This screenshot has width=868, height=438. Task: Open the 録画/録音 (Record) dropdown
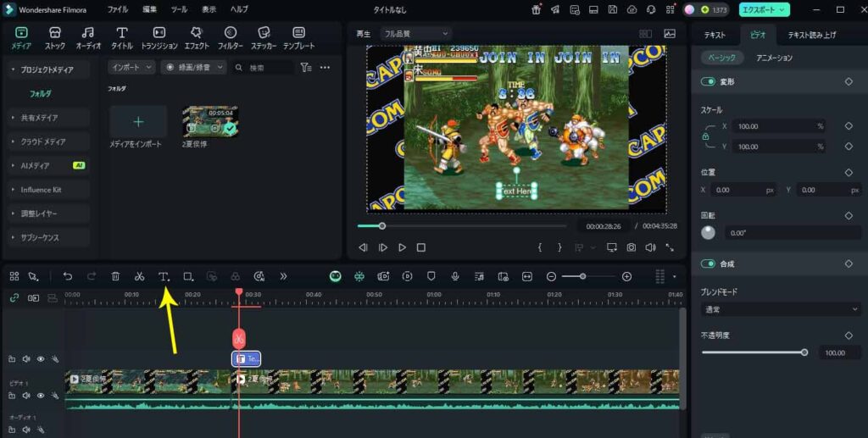[194, 68]
